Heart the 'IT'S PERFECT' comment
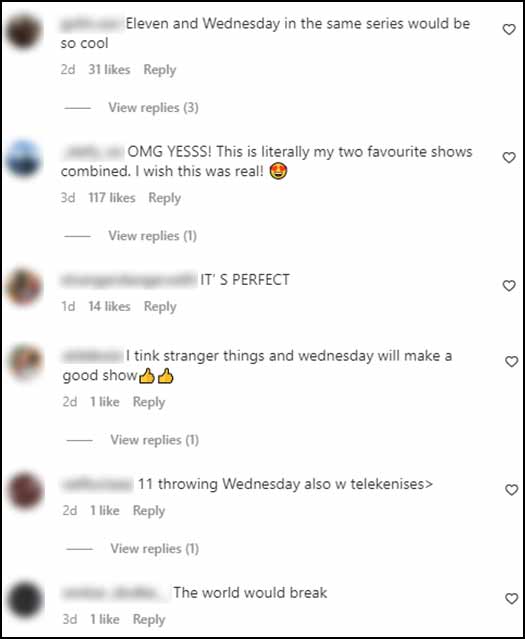This screenshot has height=639, width=525. point(509,286)
